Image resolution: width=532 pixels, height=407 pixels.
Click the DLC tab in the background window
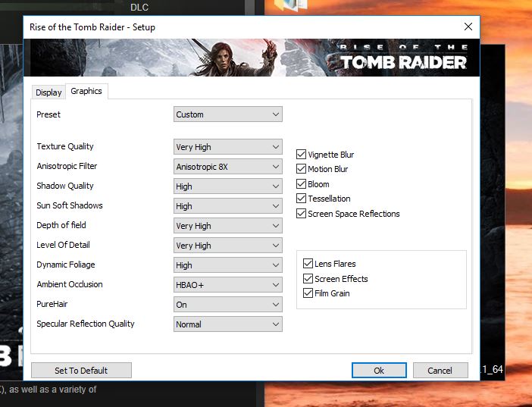tap(139, 7)
